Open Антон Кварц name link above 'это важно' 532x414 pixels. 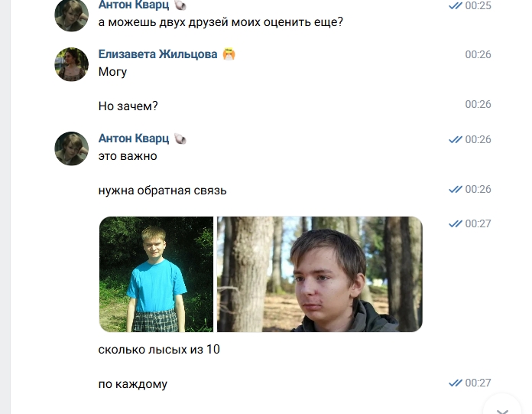[x=134, y=139]
